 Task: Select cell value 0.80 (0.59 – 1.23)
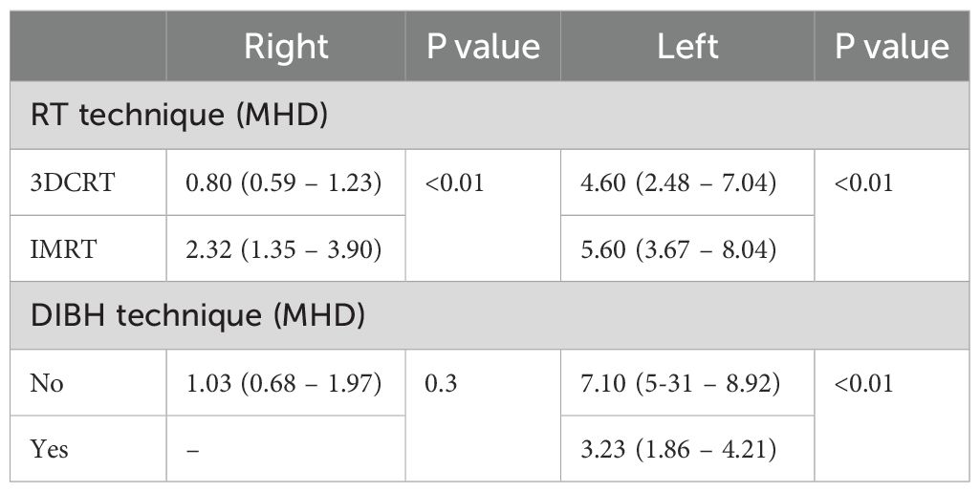[x=285, y=182]
